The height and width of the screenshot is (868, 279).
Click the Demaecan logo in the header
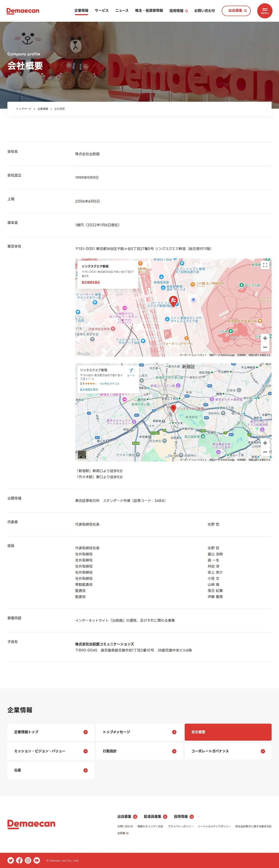[23, 11]
